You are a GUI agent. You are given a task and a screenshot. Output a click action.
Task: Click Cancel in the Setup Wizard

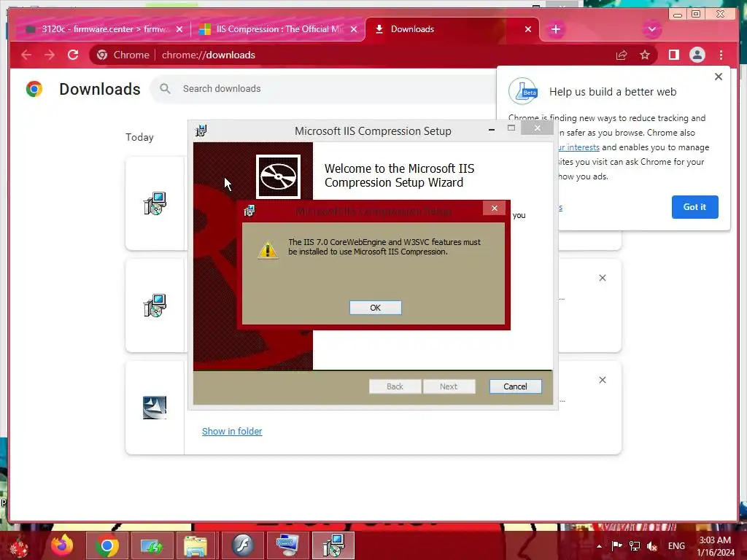(515, 386)
